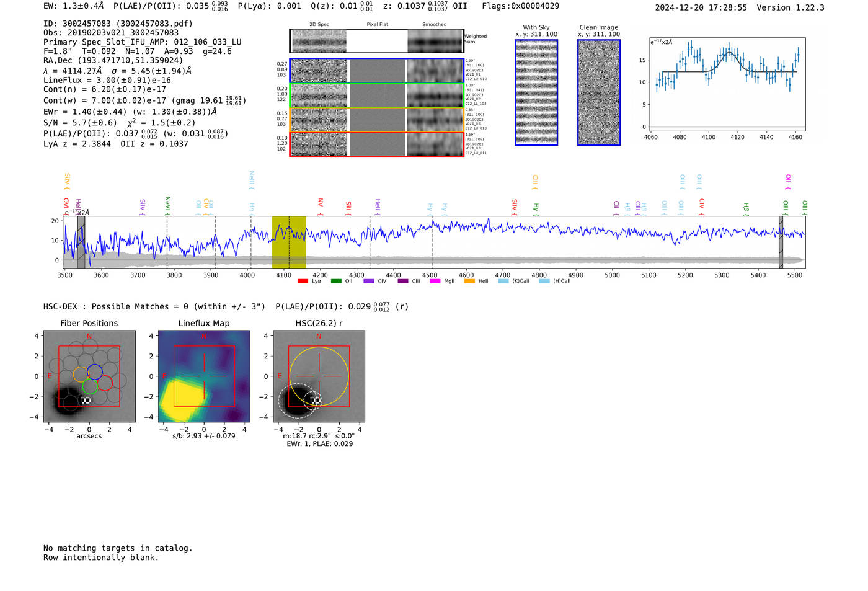Click the 'Cont(n) = 6.20(±0.17)e-17' line
Viewport: 868px width, 591px height.
105,89
